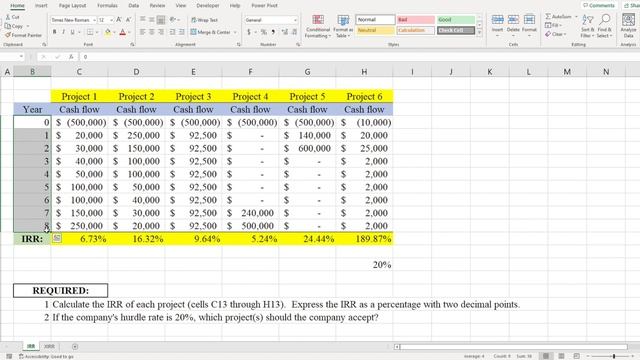The width and height of the screenshot is (640, 360).
Task: Click the Align Left icon
Action: 142,32
